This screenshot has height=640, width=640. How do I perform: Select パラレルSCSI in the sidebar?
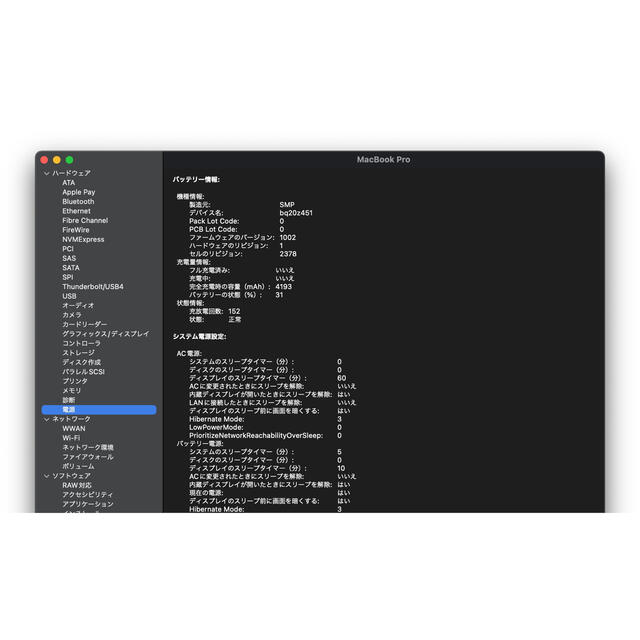point(84,372)
